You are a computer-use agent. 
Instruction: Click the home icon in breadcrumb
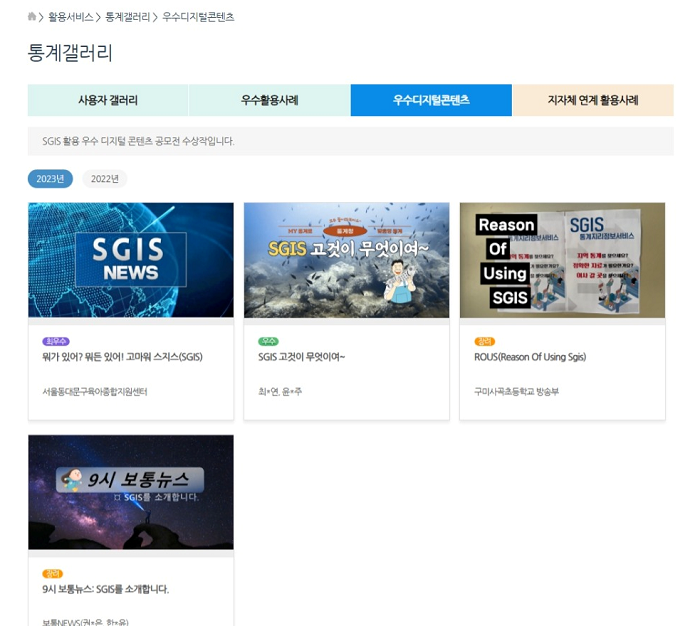(31, 17)
